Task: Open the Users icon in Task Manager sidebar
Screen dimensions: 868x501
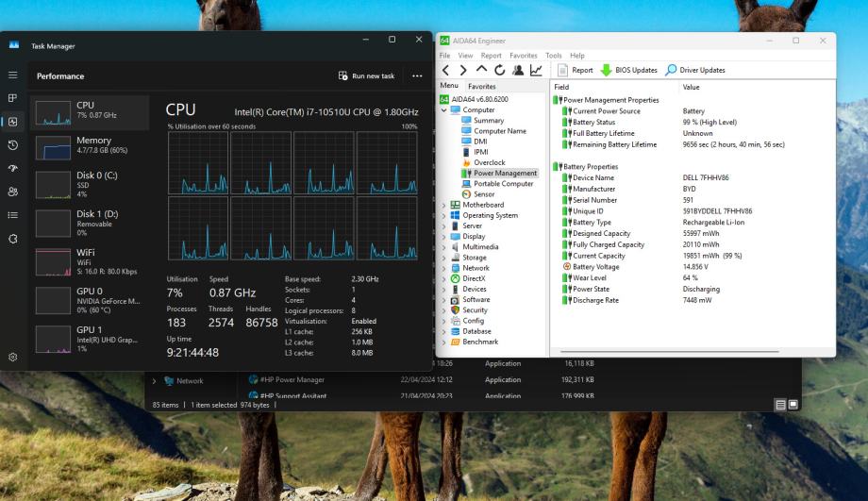Action: pos(12,192)
